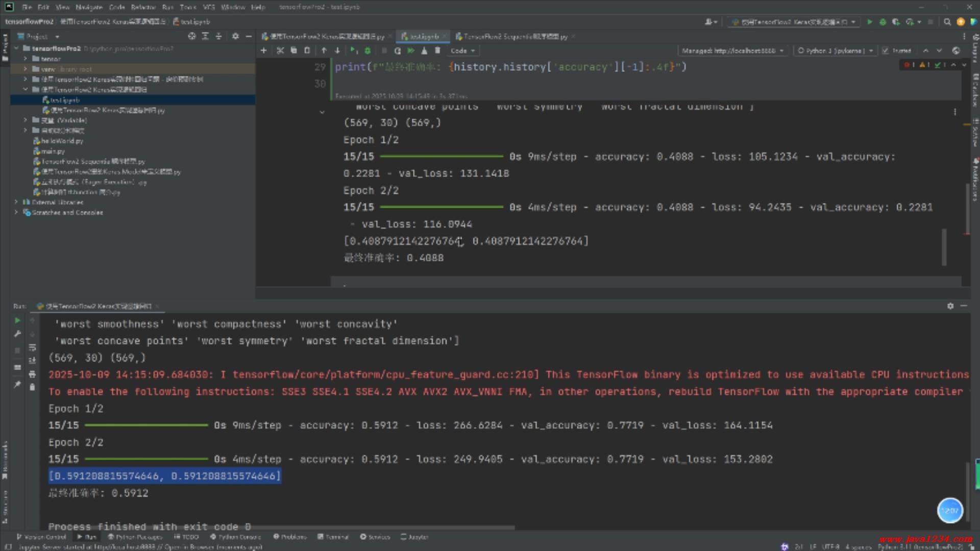Viewport: 980px width, 551px height.
Task: Run all notebook cells with double-arrow icon
Action: pos(410,51)
